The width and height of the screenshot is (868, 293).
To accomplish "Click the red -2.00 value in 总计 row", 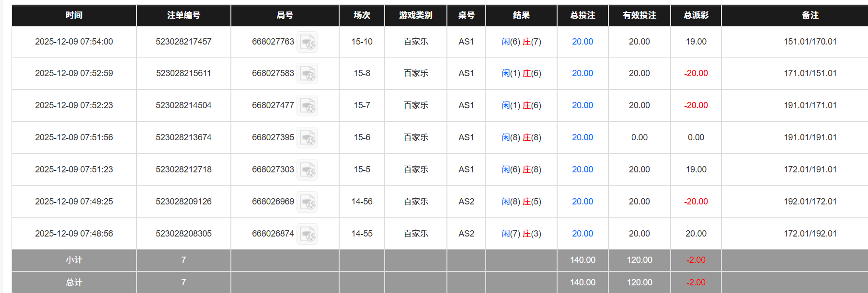I will (696, 282).
